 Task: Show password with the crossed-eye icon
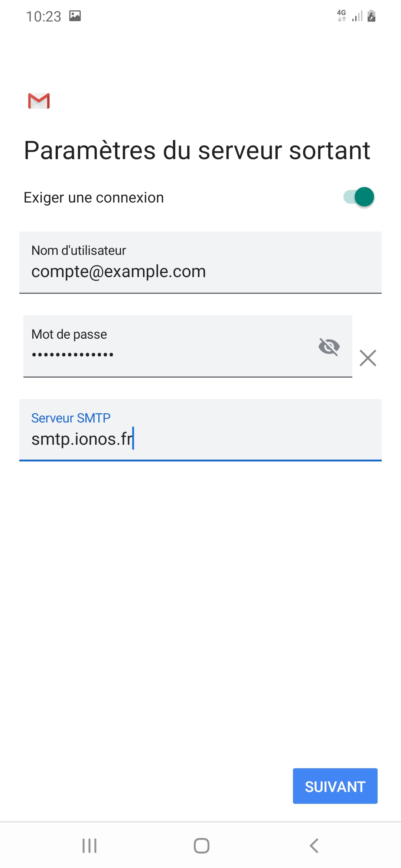pos(329,347)
